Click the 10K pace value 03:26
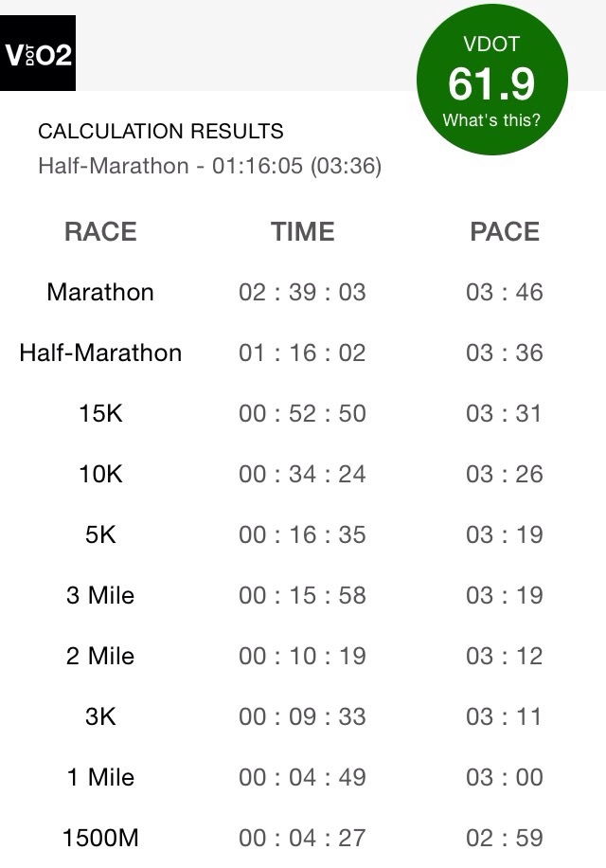 pos(505,474)
